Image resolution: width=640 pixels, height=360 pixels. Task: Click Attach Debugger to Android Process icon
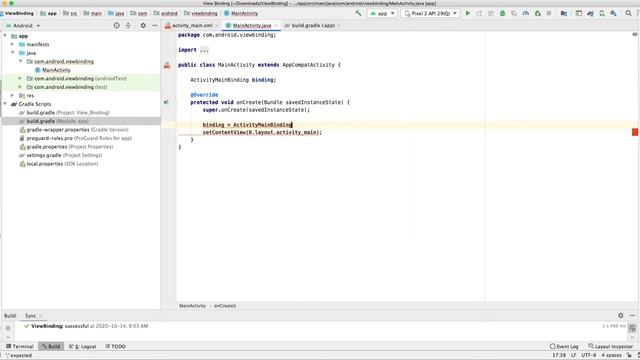tap(538, 13)
